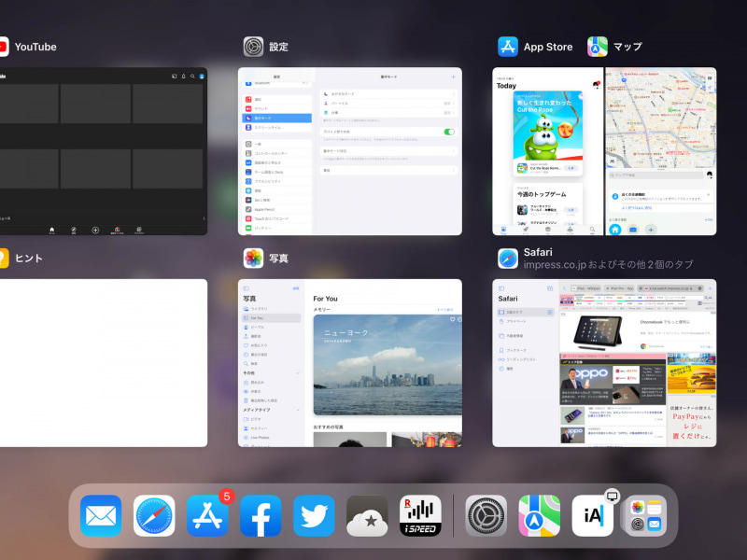This screenshot has width=747, height=560.
Task: Select highlighted 集中モード row in 設定 sidebar
Action: [x=276, y=119]
